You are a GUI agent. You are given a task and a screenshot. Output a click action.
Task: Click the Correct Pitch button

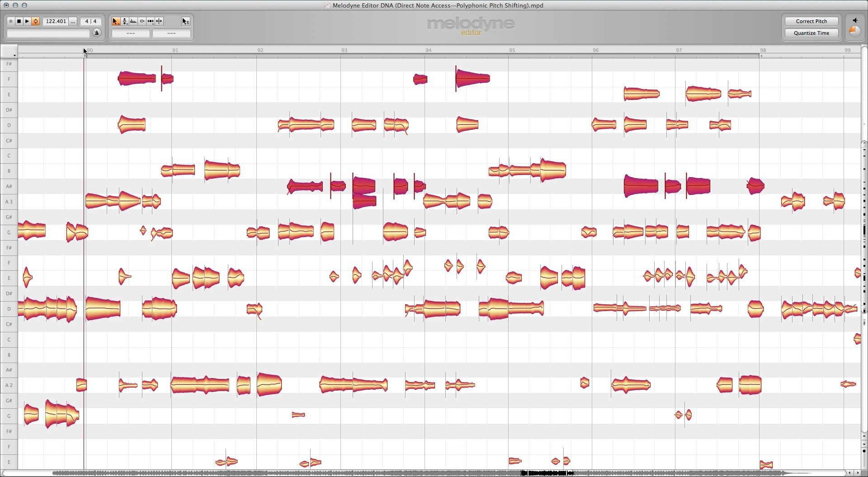click(x=811, y=21)
